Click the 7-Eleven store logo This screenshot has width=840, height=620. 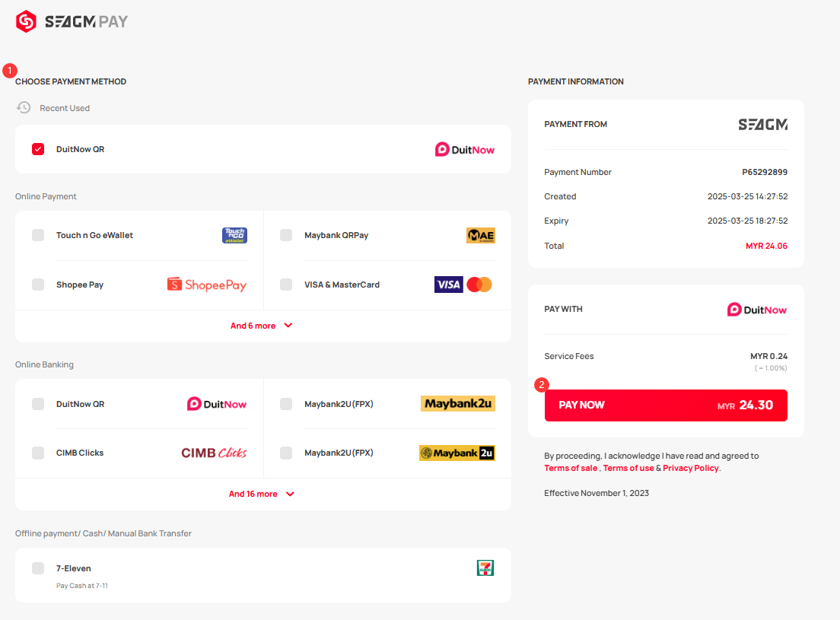click(x=485, y=568)
